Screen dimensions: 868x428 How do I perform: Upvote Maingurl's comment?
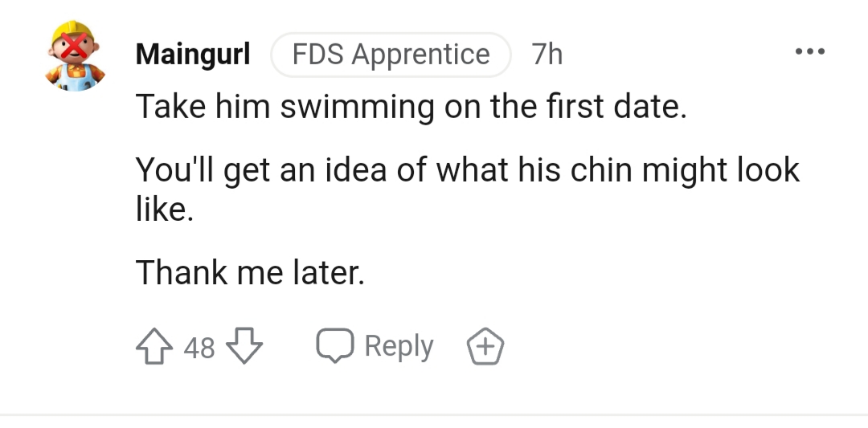tap(154, 347)
